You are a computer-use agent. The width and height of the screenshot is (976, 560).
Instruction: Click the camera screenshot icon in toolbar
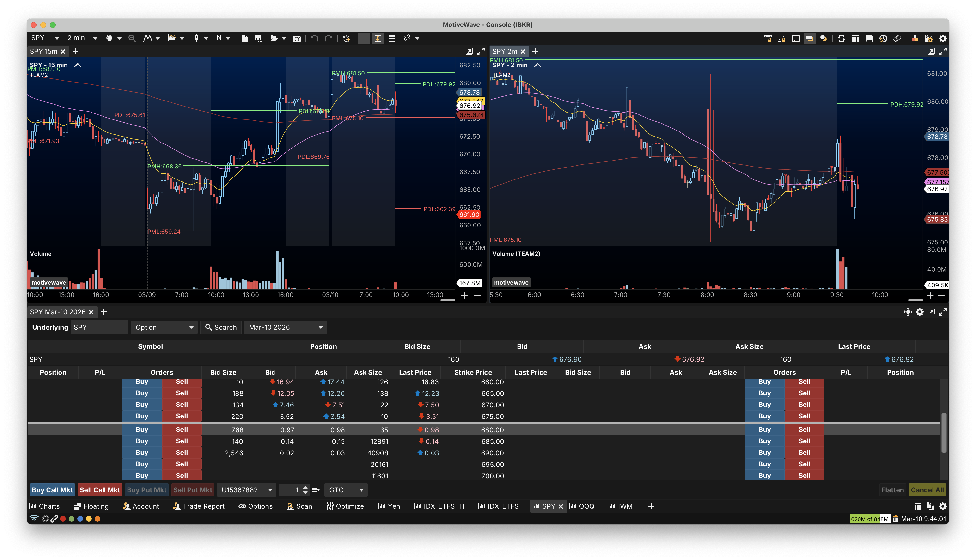pyautogui.click(x=297, y=38)
